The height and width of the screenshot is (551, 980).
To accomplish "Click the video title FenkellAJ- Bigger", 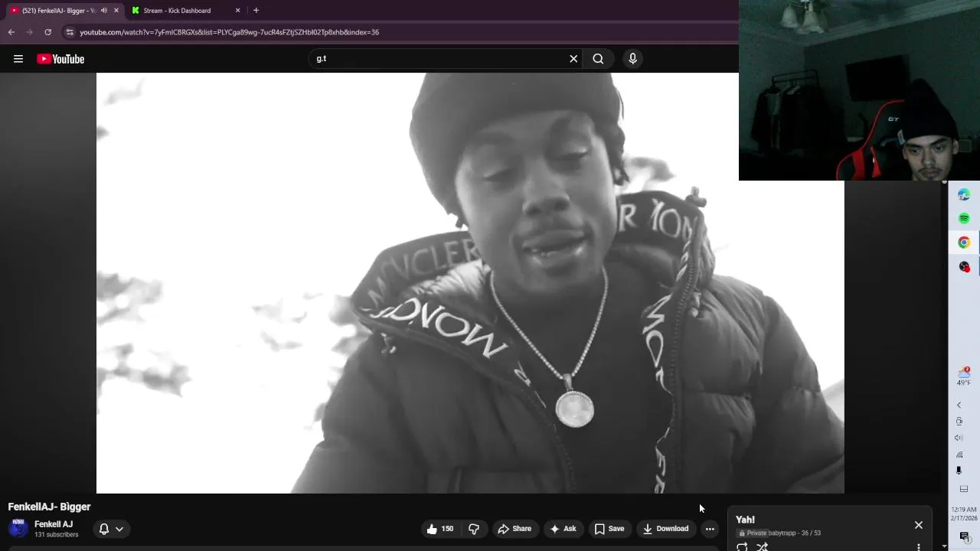I will coord(49,507).
